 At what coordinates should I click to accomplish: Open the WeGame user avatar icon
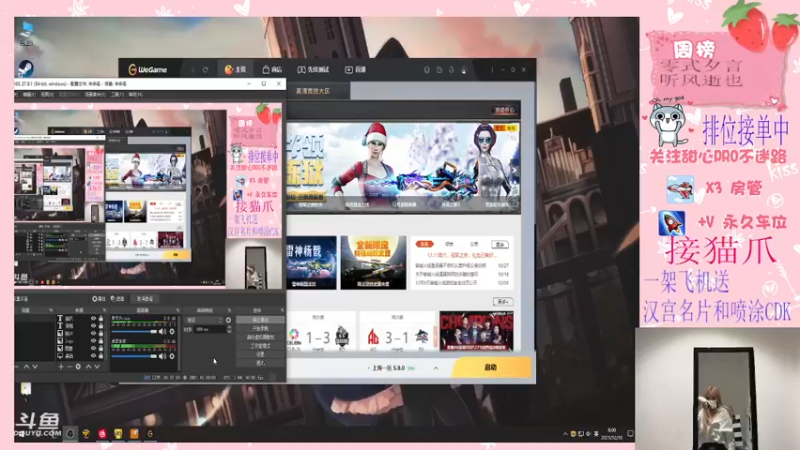[464, 70]
